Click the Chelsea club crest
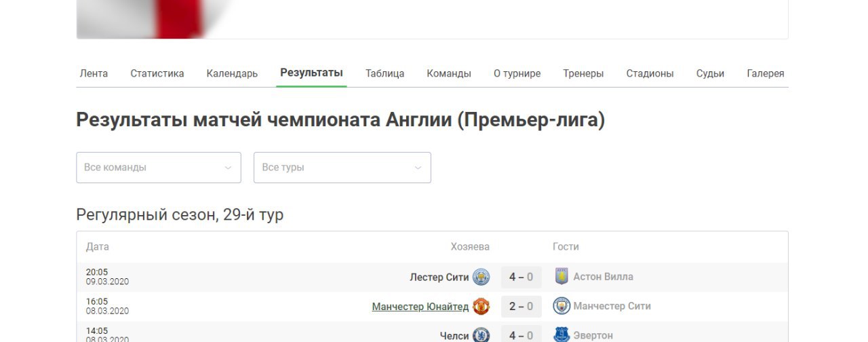 481,335
